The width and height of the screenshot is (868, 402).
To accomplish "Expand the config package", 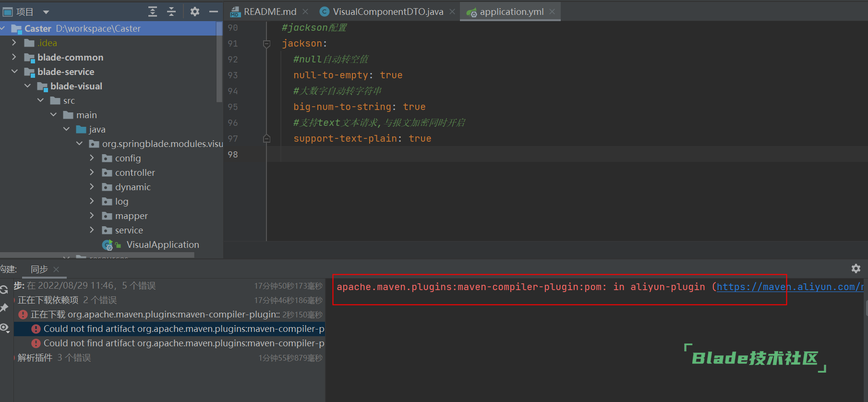I will click(x=92, y=158).
